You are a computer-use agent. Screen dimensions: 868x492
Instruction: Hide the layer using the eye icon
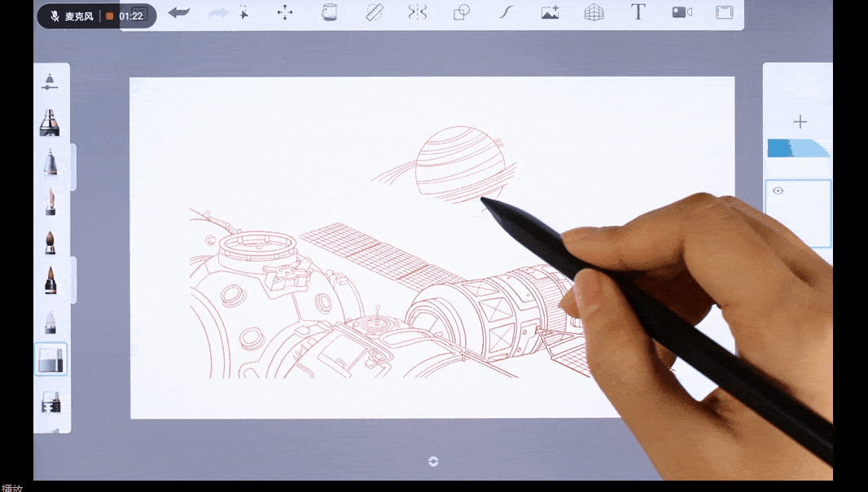[x=778, y=191]
